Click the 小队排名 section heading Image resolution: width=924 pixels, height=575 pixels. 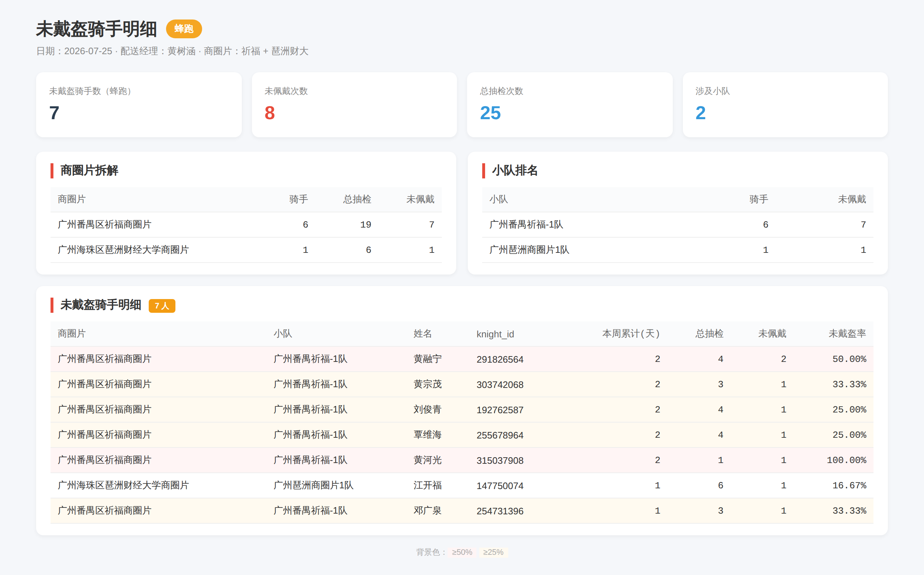click(515, 170)
